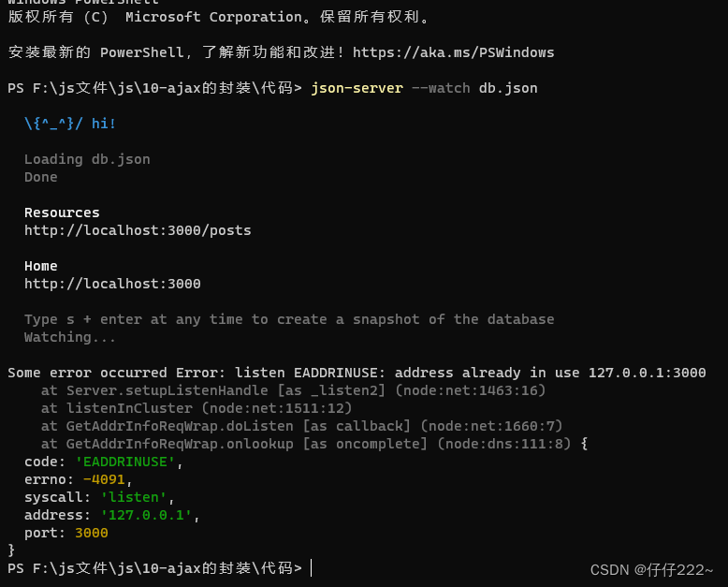728x587 pixels.
Task: Click the CSDN @仔仔222~ watermark
Action: pos(651,570)
